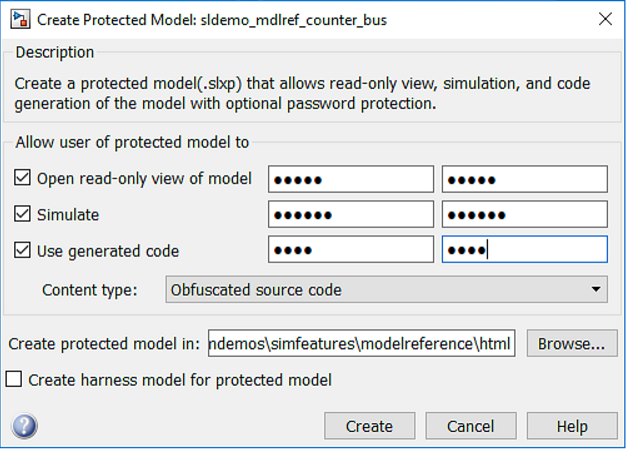Focus confirm password field for read-only view
The height and width of the screenshot is (449, 626).
(524, 179)
